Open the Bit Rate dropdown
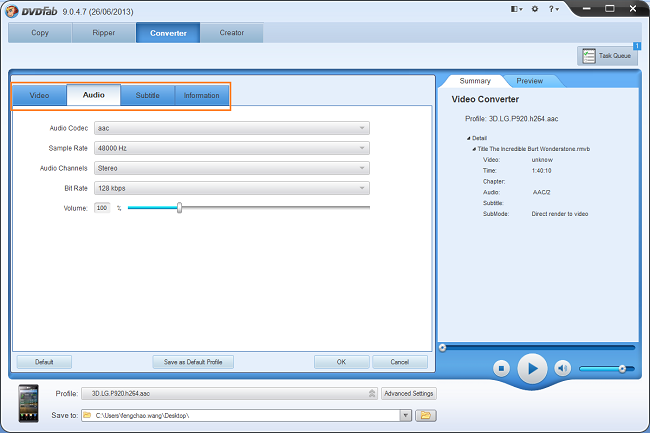The image size is (650, 433). point(232,188)
